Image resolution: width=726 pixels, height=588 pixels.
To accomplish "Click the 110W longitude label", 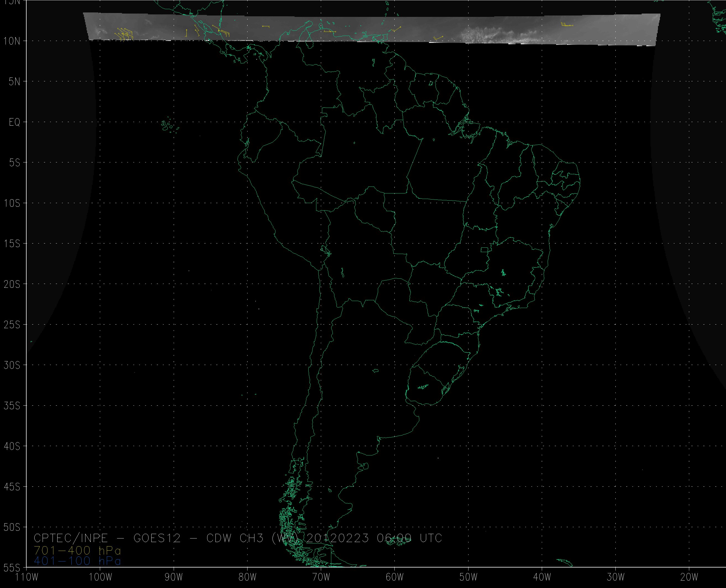I will (x=27, y=577).
